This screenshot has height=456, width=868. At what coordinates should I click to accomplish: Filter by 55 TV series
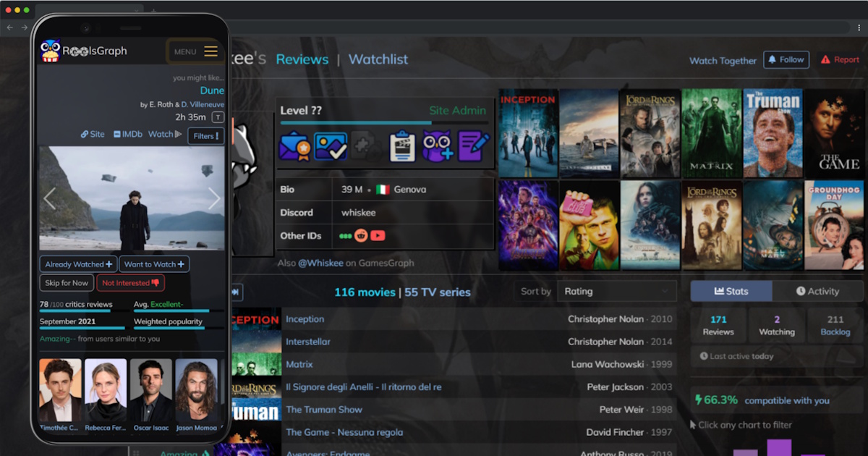438,292
